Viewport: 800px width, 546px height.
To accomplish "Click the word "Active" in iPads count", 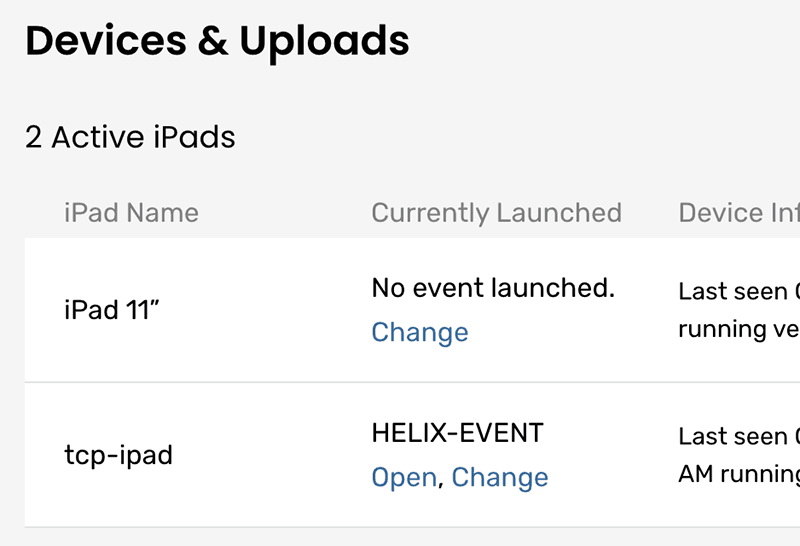I will coord(97,137).
